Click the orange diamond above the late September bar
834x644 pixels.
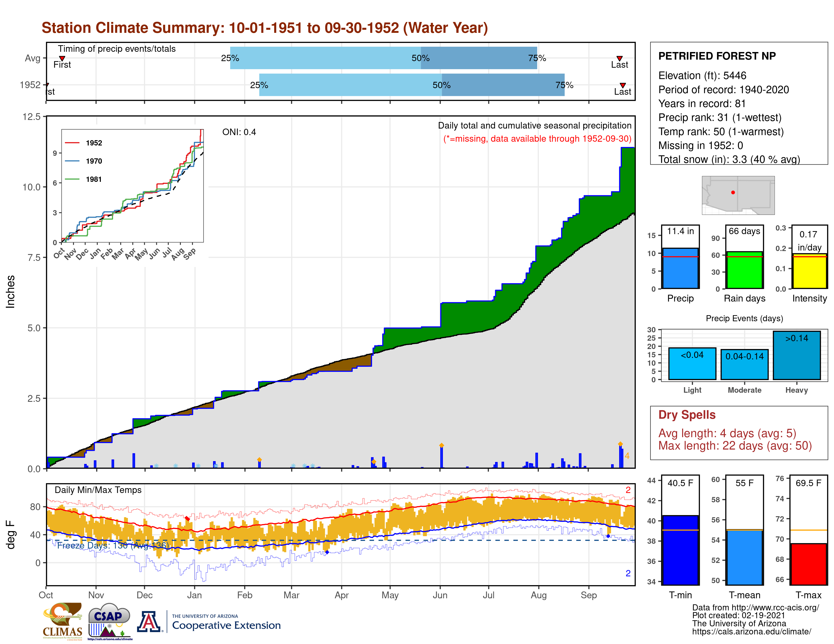click(x=620, y=444)
